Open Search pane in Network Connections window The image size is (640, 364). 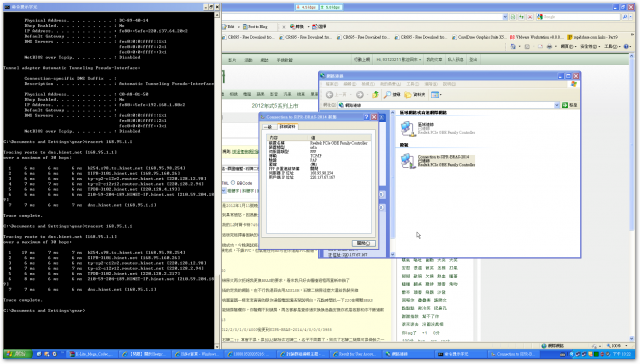pos(392,95)
